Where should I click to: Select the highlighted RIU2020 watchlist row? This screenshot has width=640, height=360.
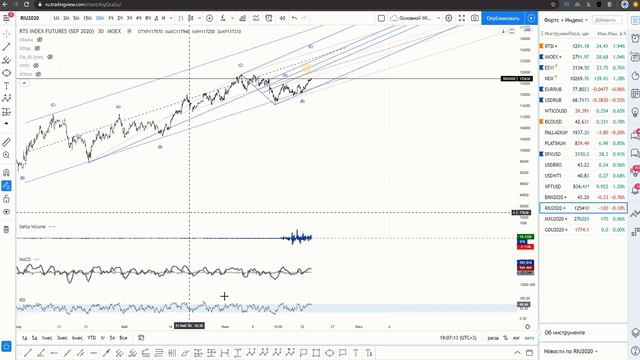click(x=583, y=208)
